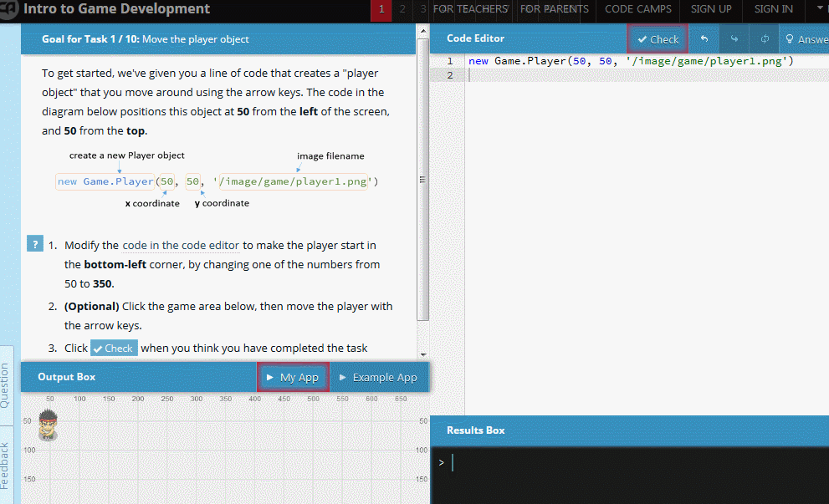Click inside the Results Box console prompt

point(456,462)
